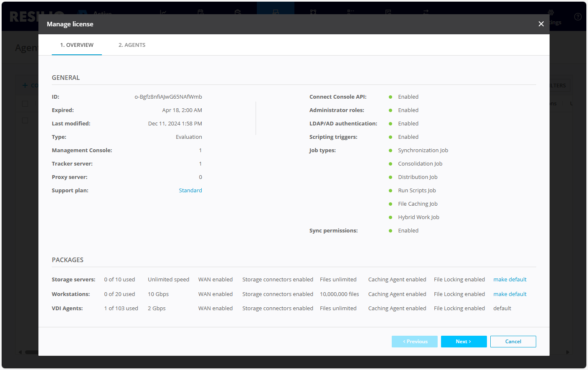Open help via the question mark icon
The height and width of the screenshot is (370, 588).
(x=578, y=17)
